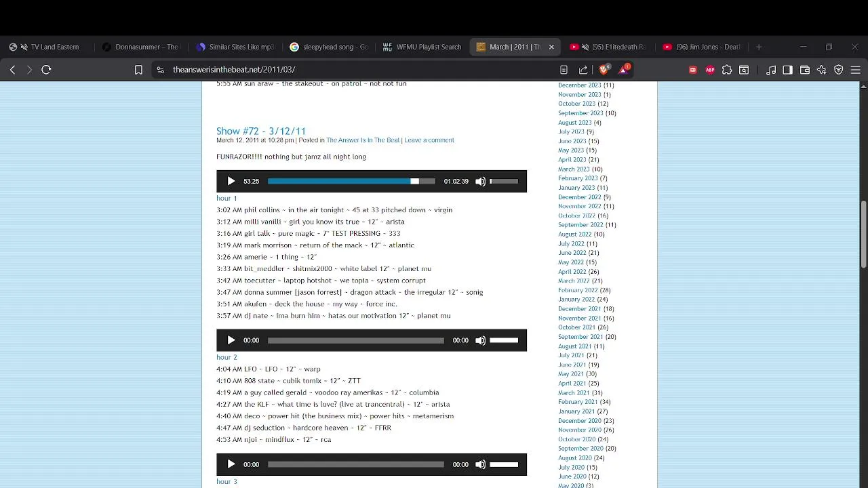Mute the hour 3 audio player
Image resolution: width=868 pixels, height=488 pixels.
click(x=481, y=464)
